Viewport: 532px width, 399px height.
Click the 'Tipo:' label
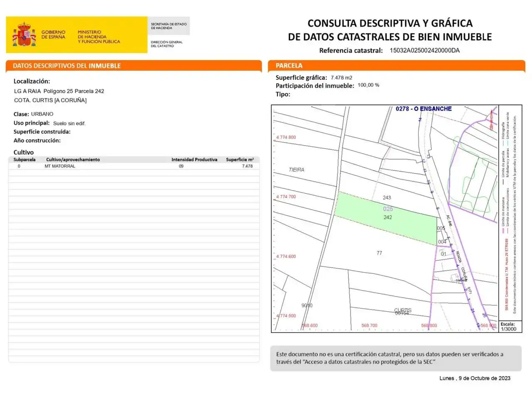[283, 94]
